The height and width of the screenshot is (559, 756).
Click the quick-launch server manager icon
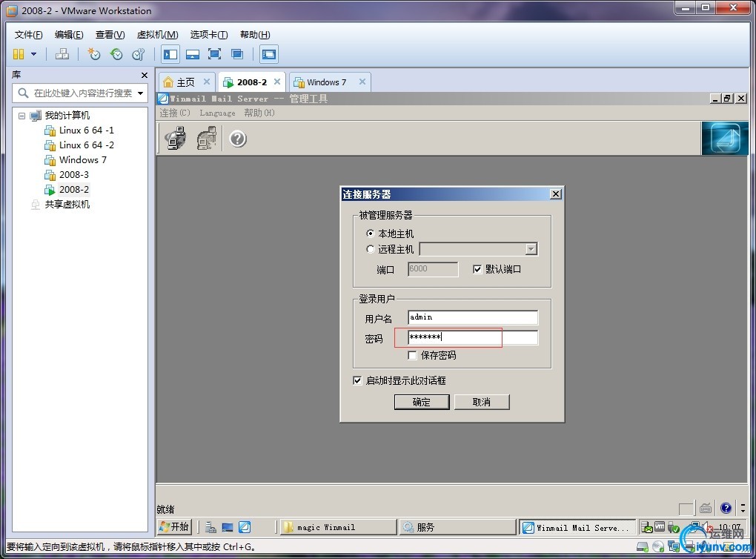point(210,527)
